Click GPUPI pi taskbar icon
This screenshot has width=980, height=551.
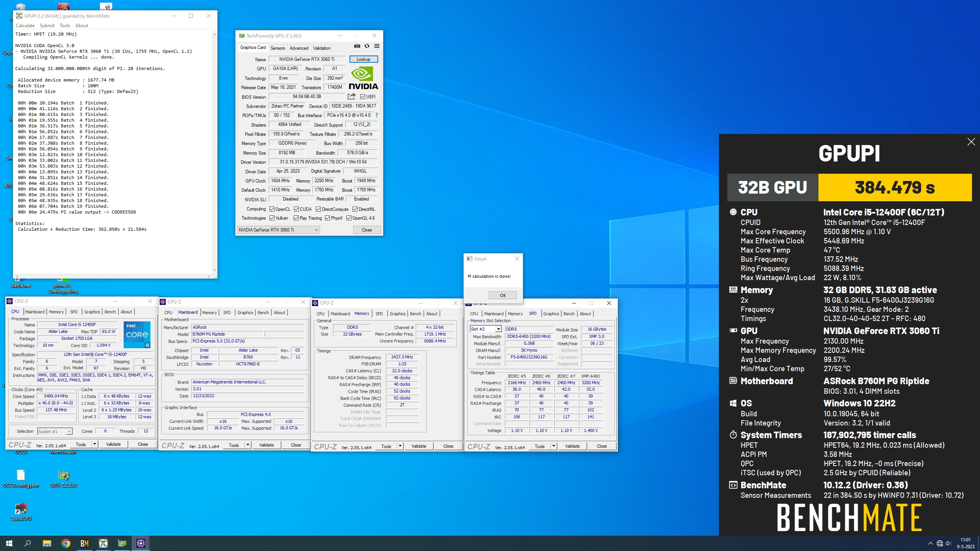103,543
